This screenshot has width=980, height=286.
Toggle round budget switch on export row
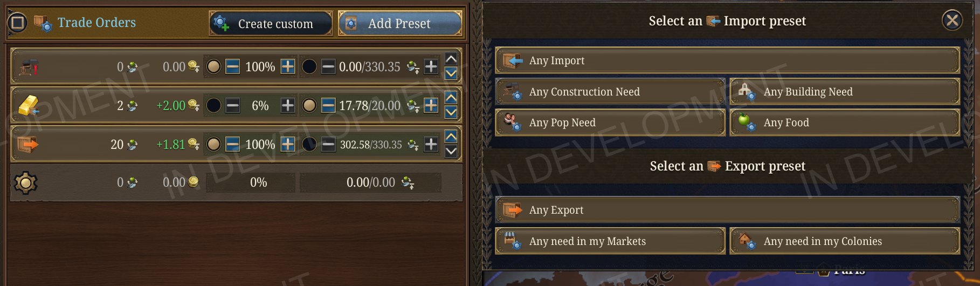pos(309,144)
